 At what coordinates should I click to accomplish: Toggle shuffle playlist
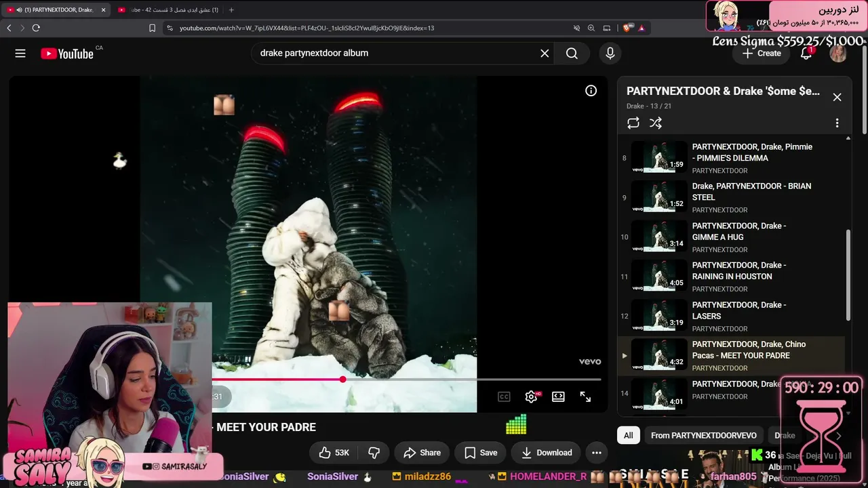[656, 123]
